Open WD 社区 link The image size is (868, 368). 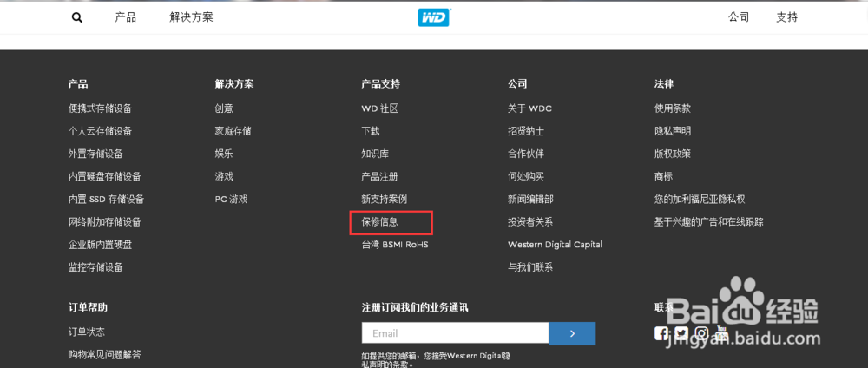[x=380, y=108]
